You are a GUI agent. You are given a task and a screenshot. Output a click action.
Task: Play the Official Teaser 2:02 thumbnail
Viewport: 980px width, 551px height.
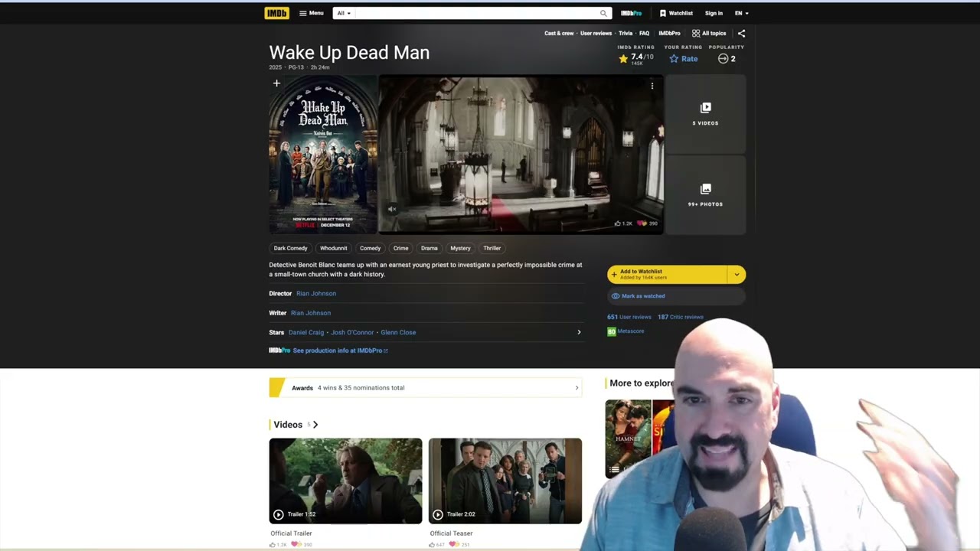point(505,481)
